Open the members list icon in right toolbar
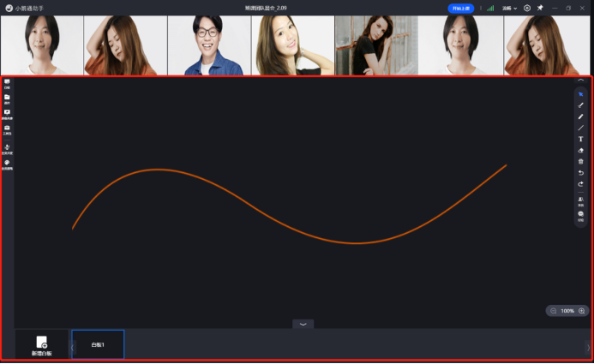Viewport: 594px width, 364px height. tap(581, 201)
